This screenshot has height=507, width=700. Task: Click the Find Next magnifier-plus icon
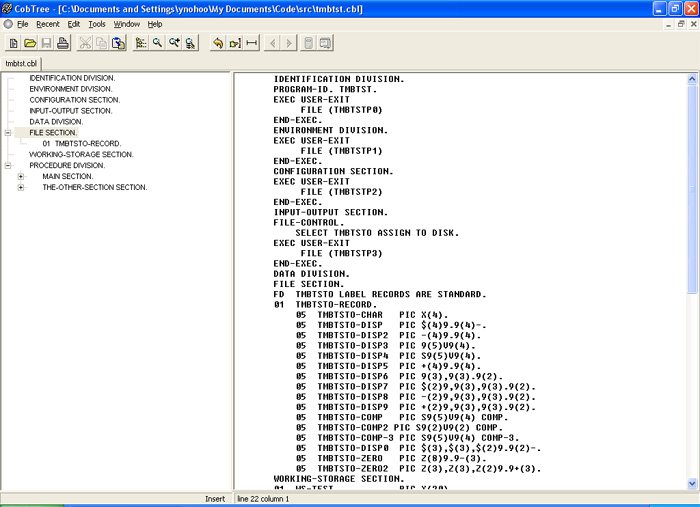174,43
